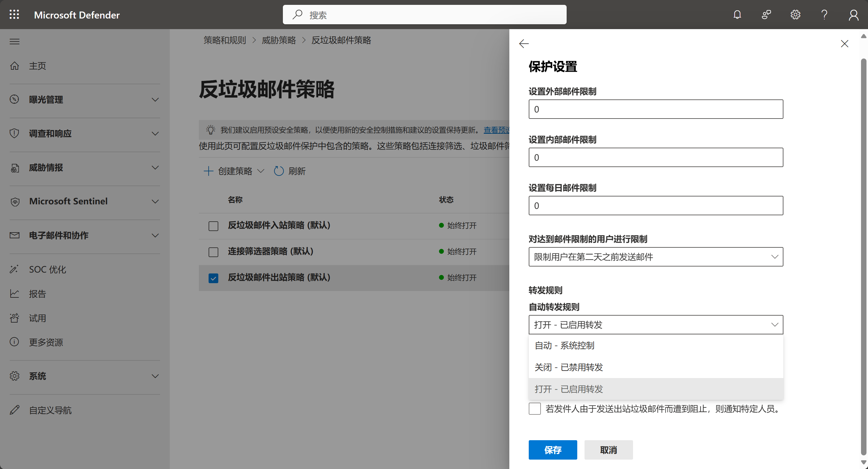Screen dimensions: 868x469
Task: Expand the 系统 section chevron
Action: (155, 376)
